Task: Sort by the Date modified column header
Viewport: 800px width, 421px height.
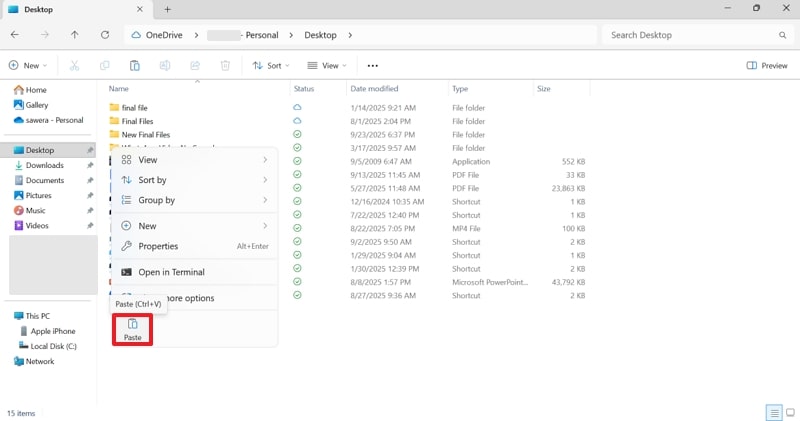Action: click(374, 89)
